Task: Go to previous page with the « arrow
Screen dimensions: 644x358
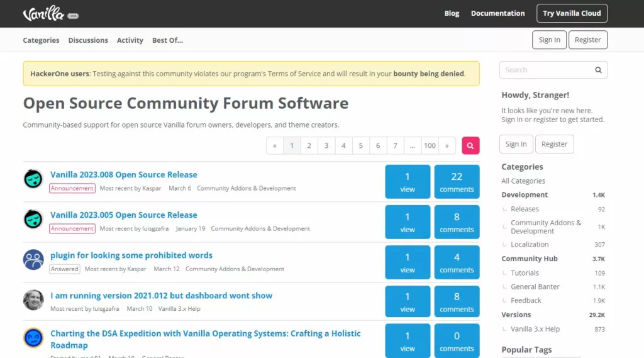Action: click(275, 145)
